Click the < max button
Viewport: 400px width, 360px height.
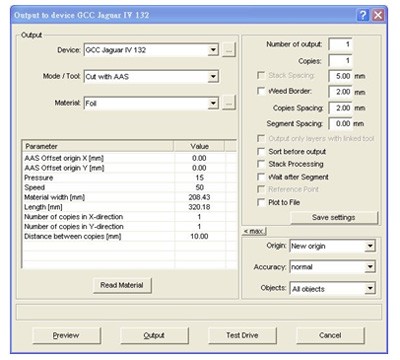point(254,231)
